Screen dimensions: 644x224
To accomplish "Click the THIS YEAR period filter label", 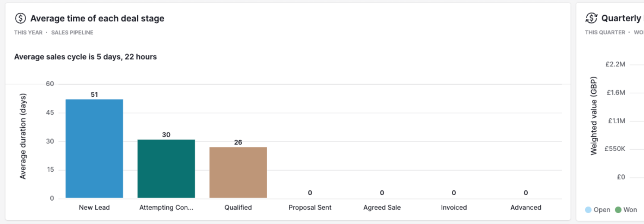I will click(x=28, y=32).
